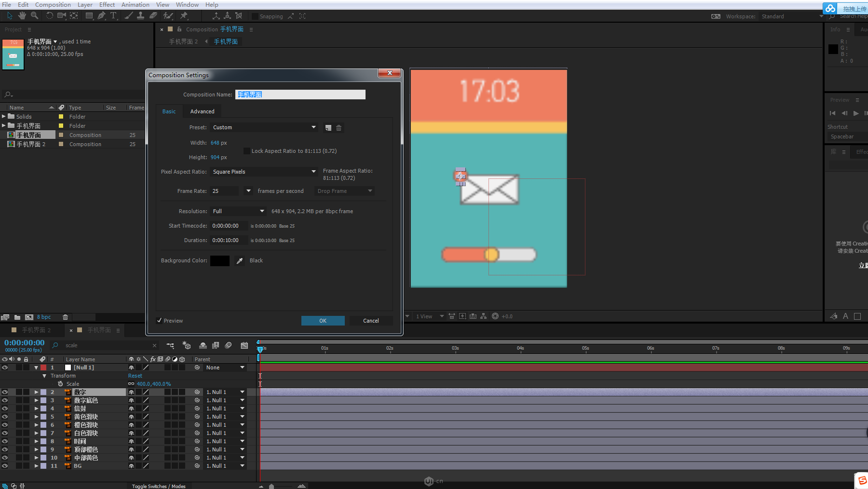Select the Hand tool in toolbar

pos(22,16)
